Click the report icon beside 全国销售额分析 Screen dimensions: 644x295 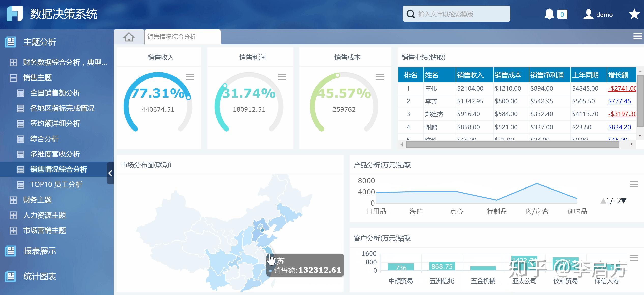21,93
